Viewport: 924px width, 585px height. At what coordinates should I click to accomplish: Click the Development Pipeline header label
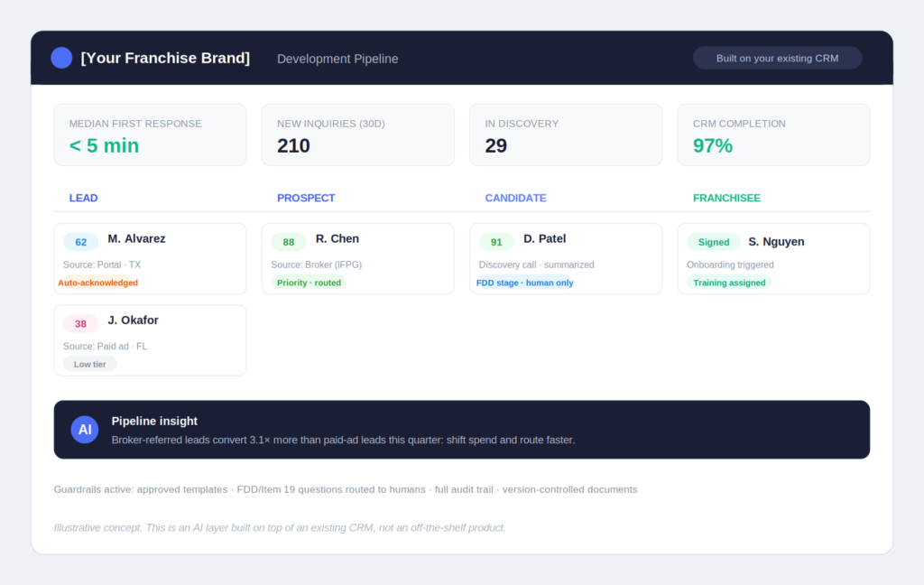[337, 59]
